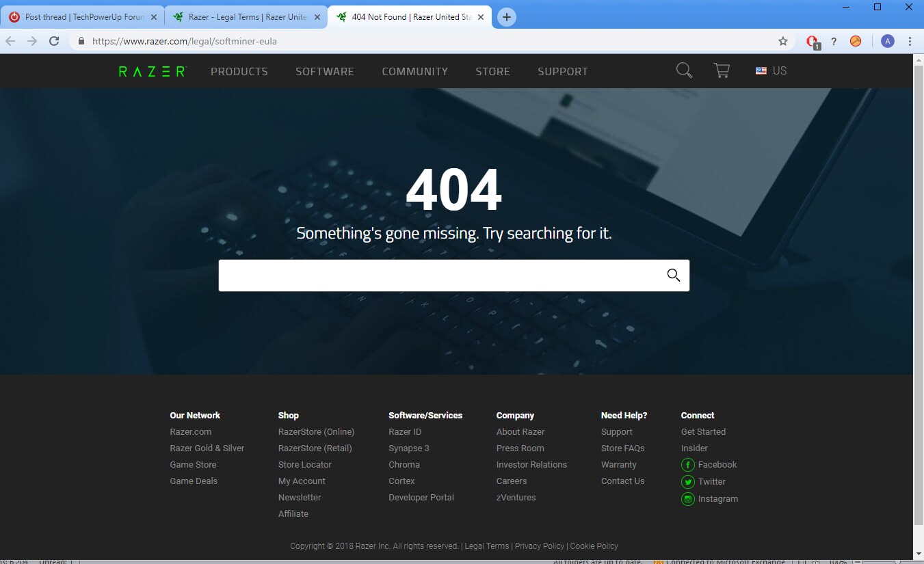This screenshot has width=924, height=564.
Task: Switch to the Razer Legal Terms tab
Action: point(246,17)
